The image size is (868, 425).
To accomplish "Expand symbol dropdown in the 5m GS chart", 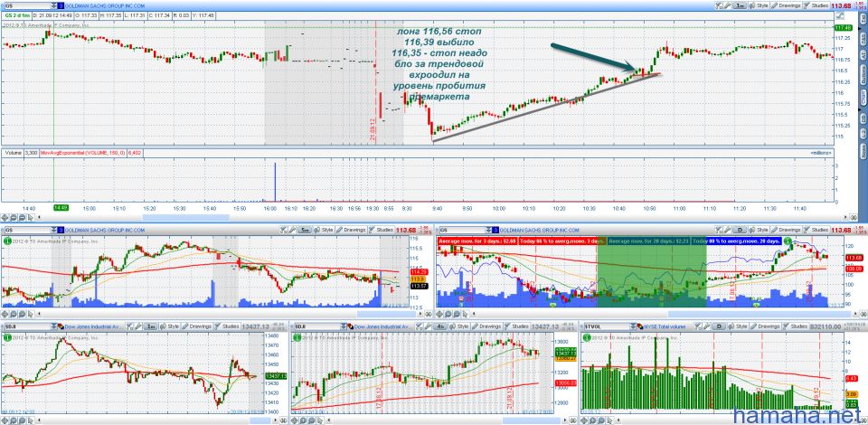I will [x=54, y=229].
